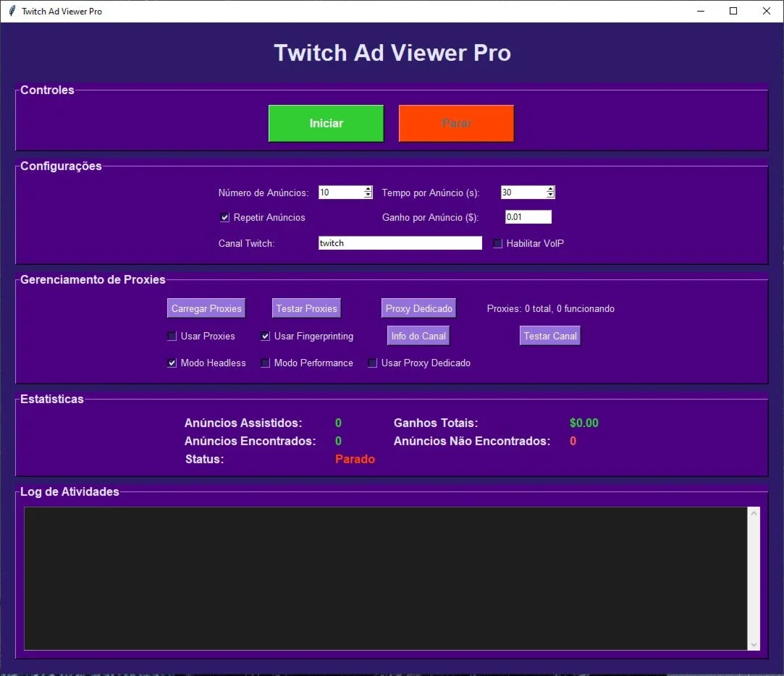Click the Carregar Proxies button

[x=206, y=308]
